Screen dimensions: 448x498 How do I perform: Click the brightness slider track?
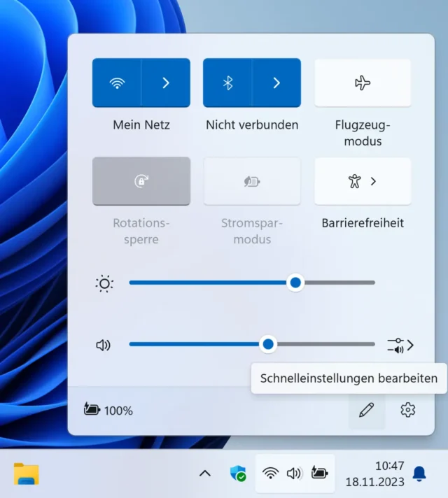tap(210, 283)
